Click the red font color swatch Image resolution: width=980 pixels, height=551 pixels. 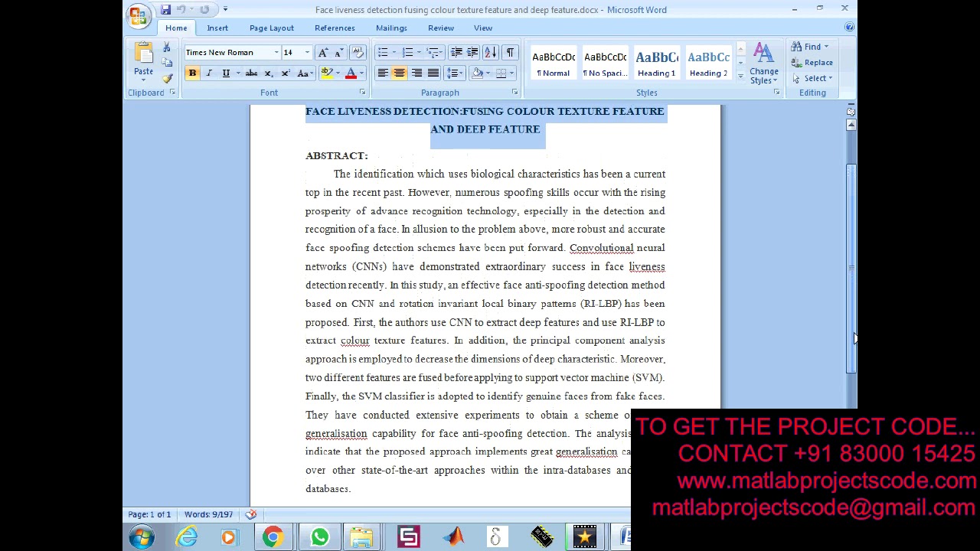coord(351,73)
